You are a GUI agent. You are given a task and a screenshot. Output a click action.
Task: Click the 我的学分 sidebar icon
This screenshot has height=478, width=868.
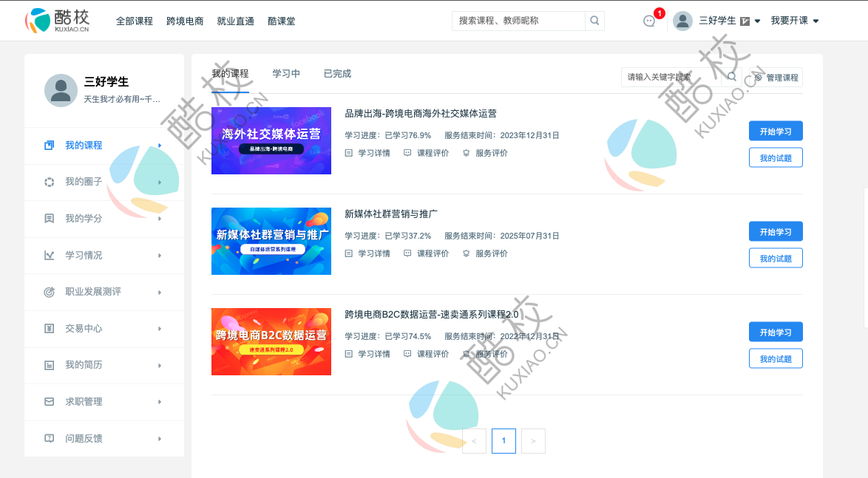click(50, 219)
